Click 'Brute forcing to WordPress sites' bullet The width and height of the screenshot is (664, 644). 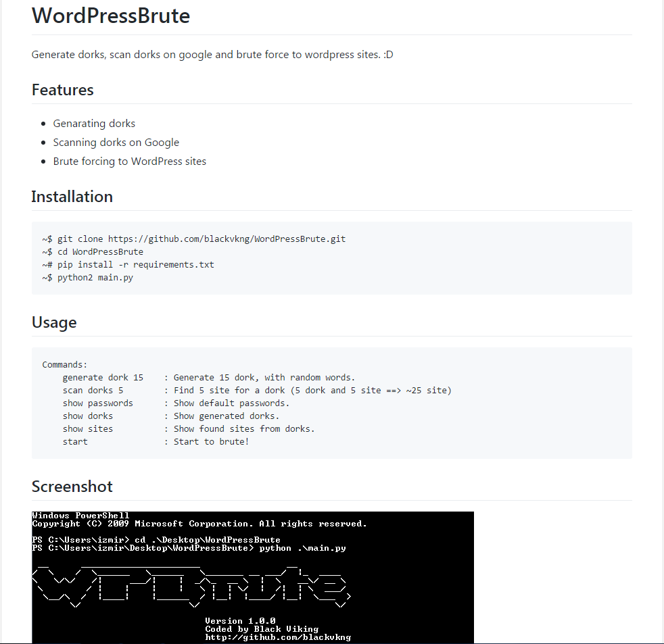pos(130,162)
